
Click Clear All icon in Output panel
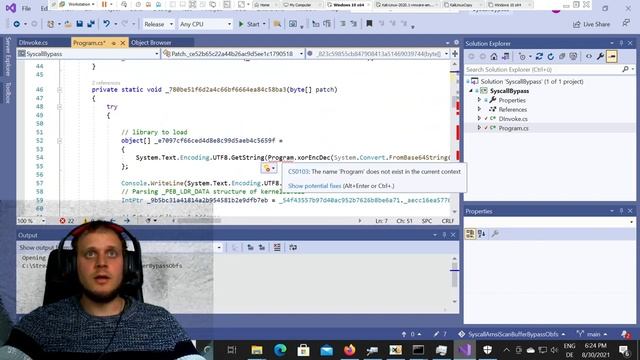click(277, 247)
